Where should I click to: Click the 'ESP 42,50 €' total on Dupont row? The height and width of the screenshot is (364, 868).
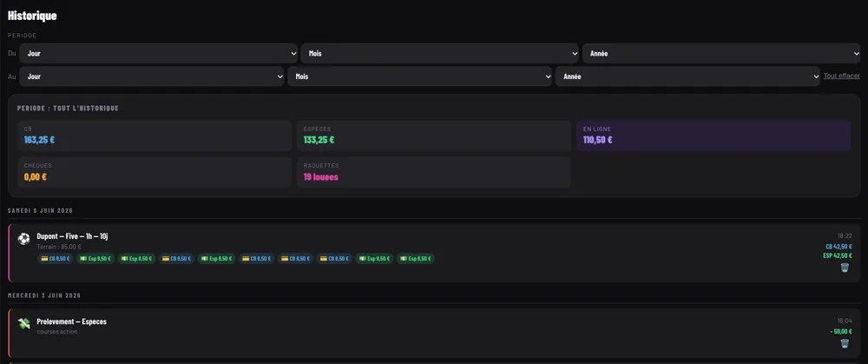(838, 255)
